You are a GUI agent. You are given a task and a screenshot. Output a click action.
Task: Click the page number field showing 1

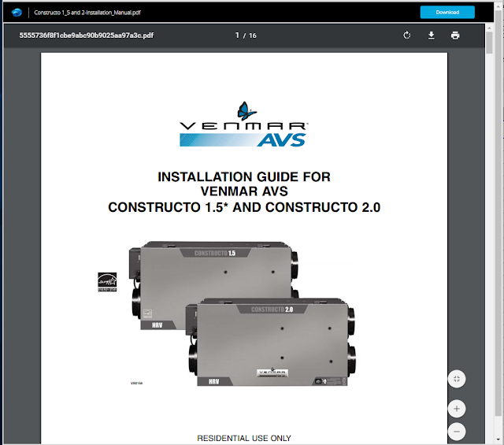click(237, 35)
